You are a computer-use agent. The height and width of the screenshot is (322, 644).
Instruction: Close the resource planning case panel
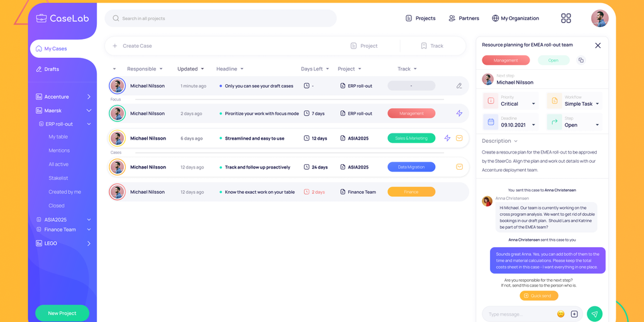(597, 45)
